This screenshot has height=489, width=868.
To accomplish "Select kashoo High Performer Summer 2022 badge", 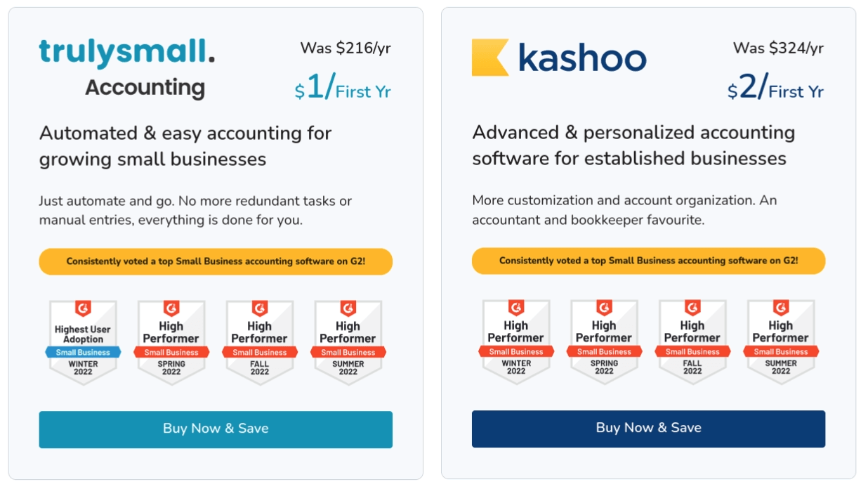I will click(781, 342).
